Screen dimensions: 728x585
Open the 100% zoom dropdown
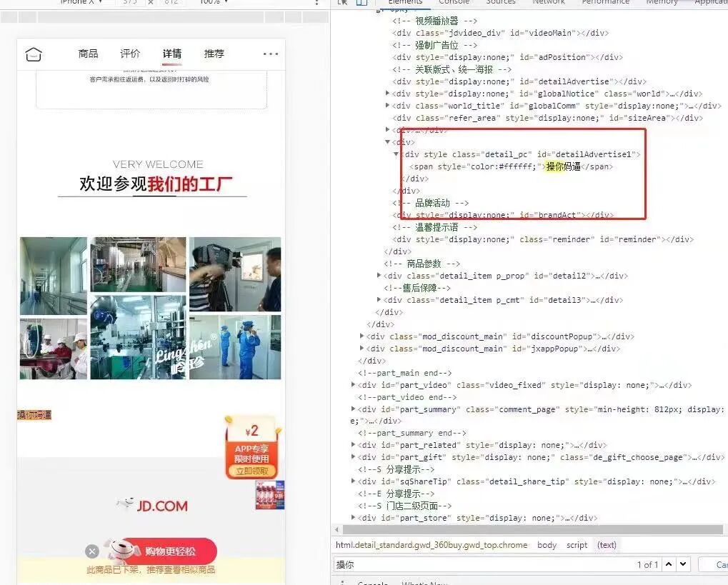[x=214, y=2]
